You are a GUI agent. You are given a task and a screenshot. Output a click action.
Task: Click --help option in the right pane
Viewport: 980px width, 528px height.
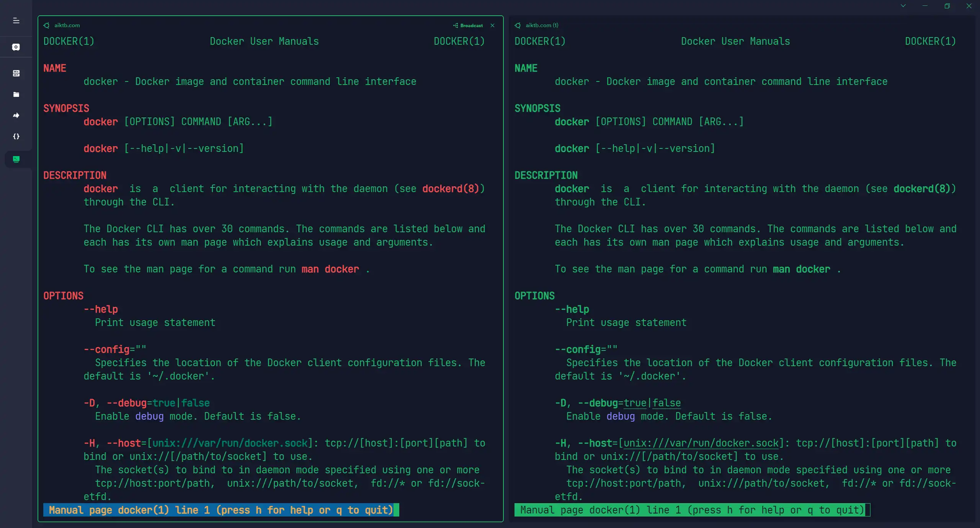pos(572,310)
